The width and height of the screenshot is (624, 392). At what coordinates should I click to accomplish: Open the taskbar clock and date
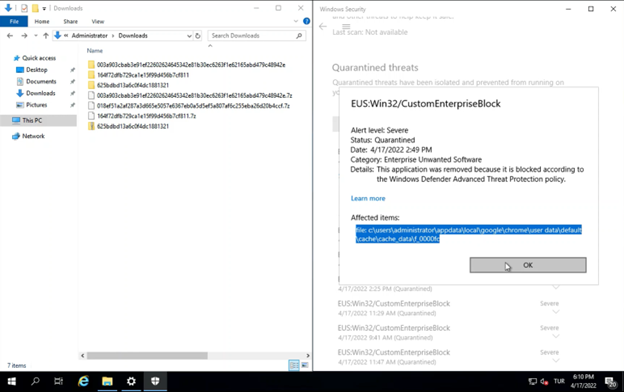coord(583,381)
